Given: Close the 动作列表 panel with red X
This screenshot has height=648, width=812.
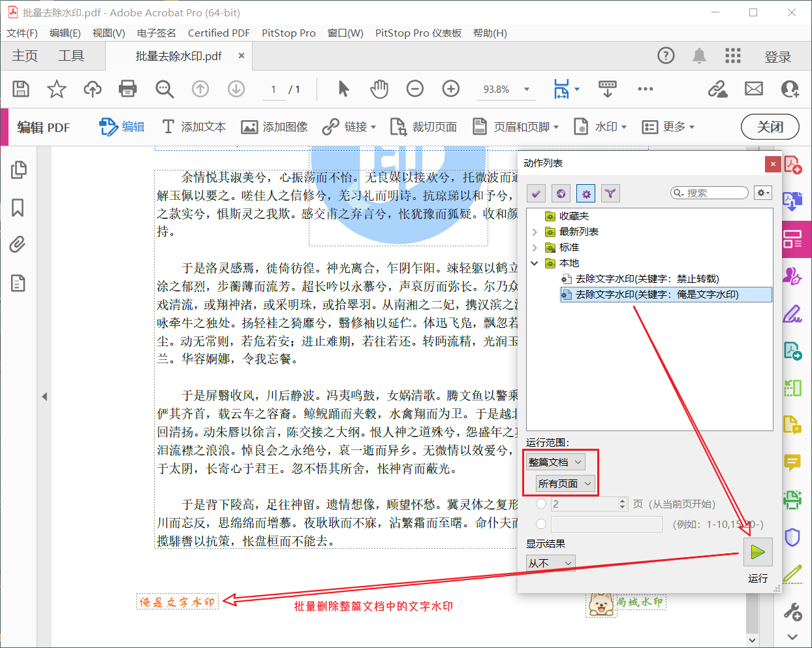Looking at the screenshot, I should (x=773, y=164).
